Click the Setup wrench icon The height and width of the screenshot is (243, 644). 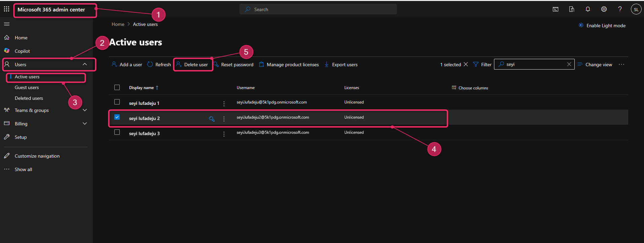click(7, 137)
